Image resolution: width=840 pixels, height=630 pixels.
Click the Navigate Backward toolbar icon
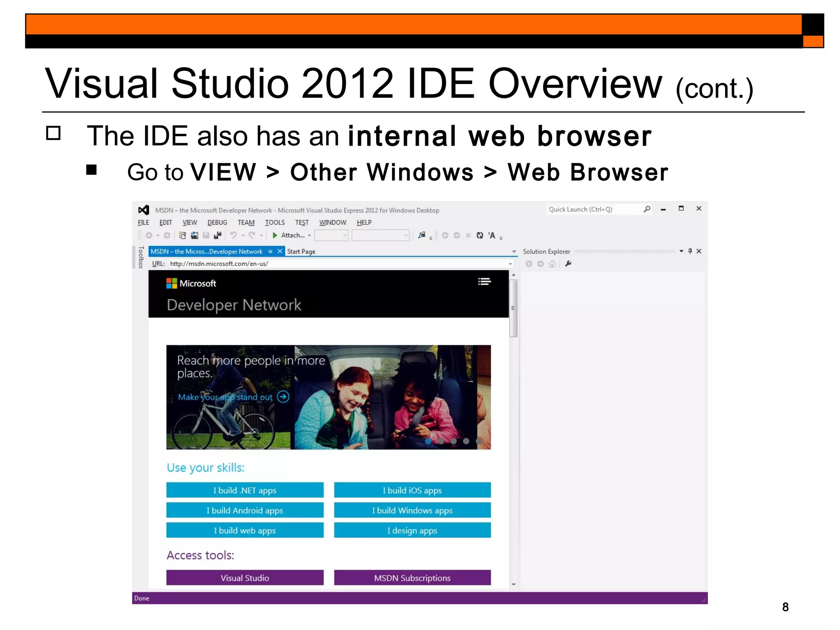point(149,235)
